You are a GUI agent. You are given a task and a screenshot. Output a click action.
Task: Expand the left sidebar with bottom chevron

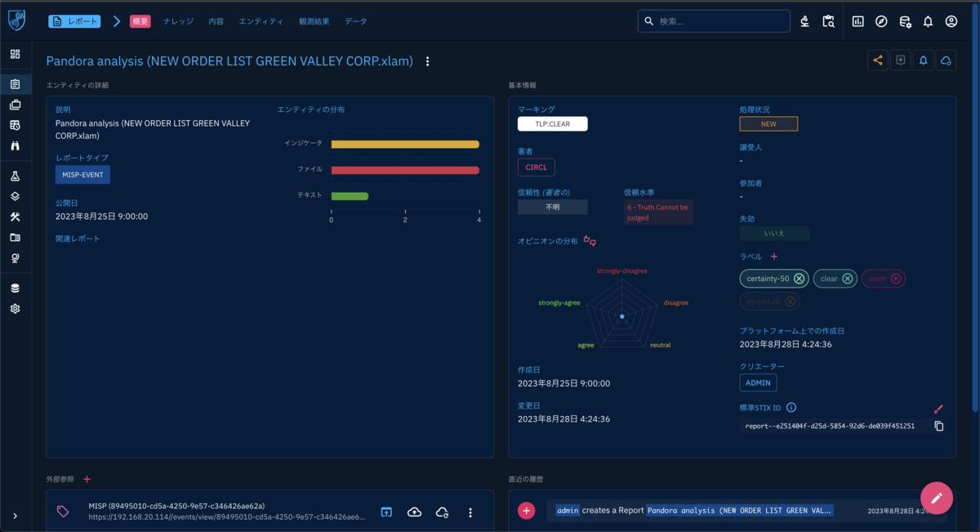[x=15, y=516]
